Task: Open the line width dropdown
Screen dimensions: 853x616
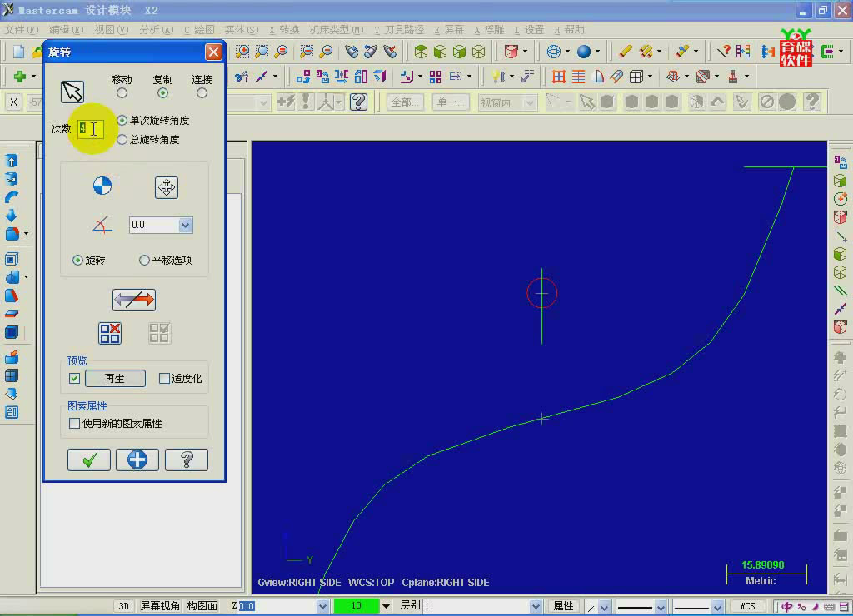Action: tap(717, 608)
